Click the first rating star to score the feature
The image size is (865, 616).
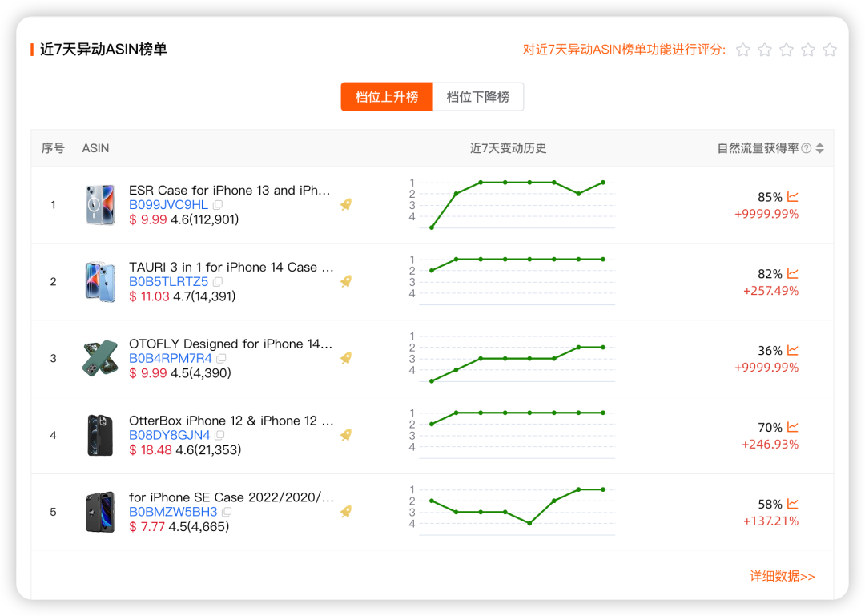(742, 50)
